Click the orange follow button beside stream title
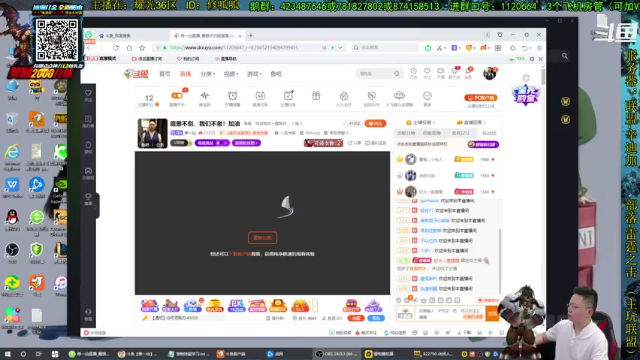 point(375,123)
